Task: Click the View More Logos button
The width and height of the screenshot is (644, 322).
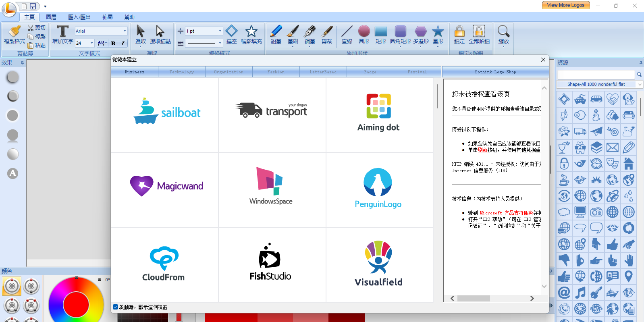Action: click(566, 5)
